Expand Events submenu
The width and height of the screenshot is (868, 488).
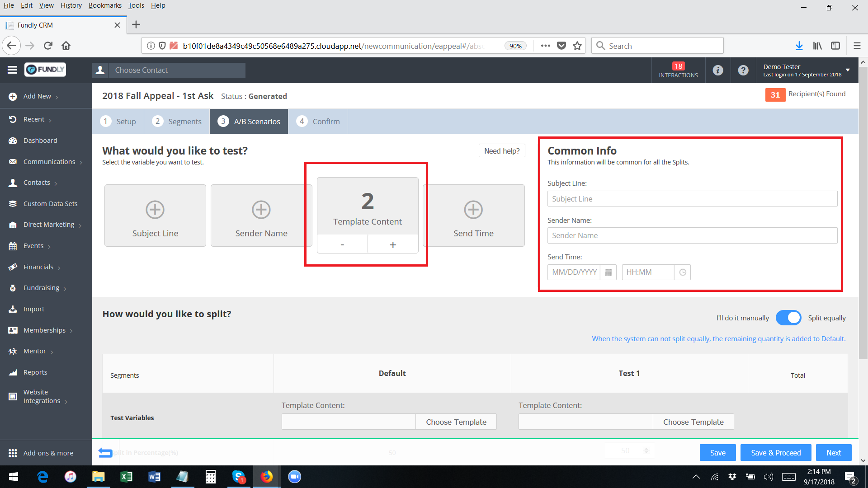tap(49, 247)
